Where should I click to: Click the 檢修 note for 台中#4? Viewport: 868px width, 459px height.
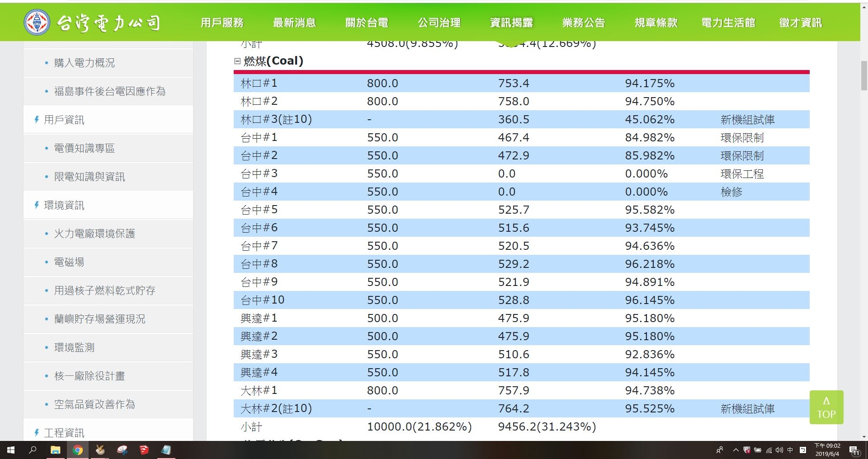731,192
